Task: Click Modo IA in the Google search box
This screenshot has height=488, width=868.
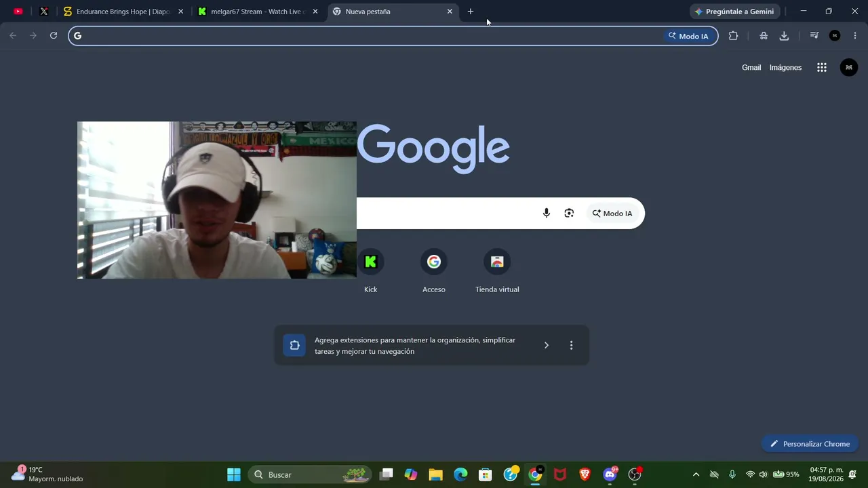Action: coord(612,213)
